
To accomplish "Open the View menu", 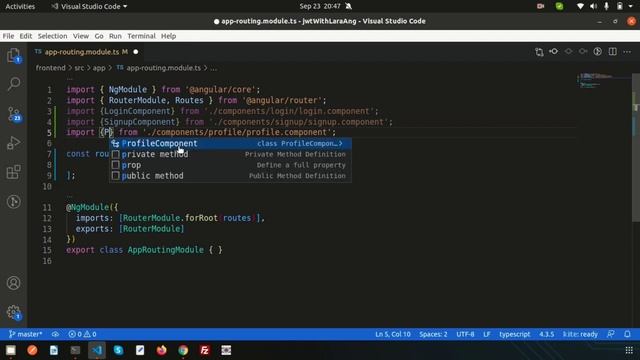I will pyautogui.click(x=81, y=36).
